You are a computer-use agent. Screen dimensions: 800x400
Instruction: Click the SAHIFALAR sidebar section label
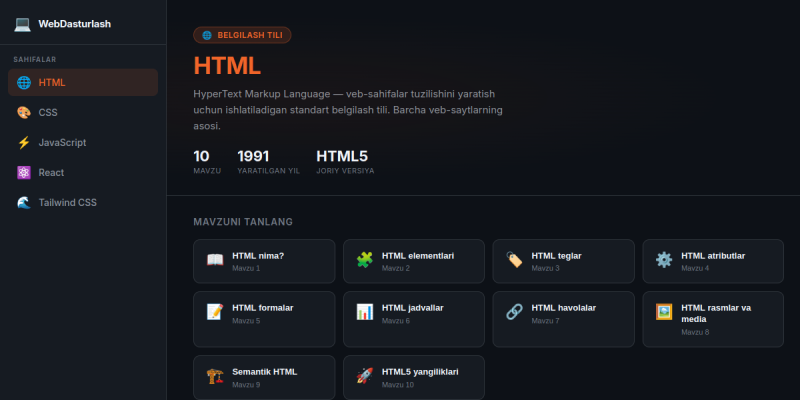point(35,60)
